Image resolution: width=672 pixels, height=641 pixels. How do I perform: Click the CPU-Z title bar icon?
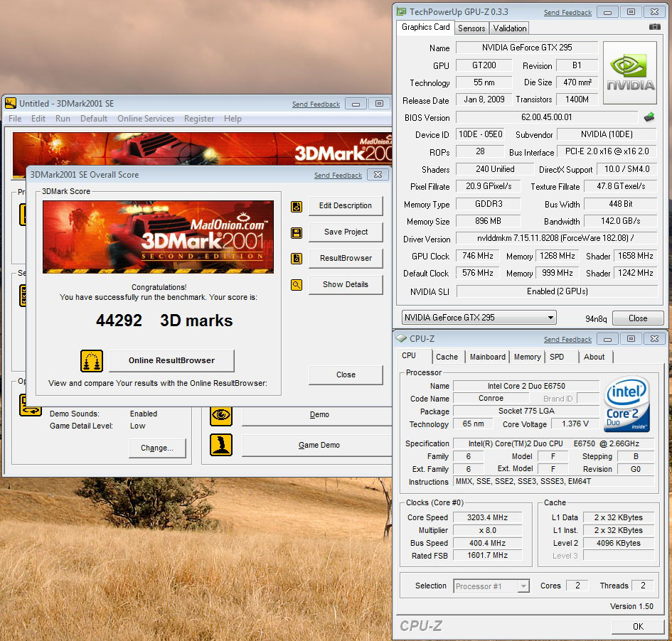pos(401,338)
